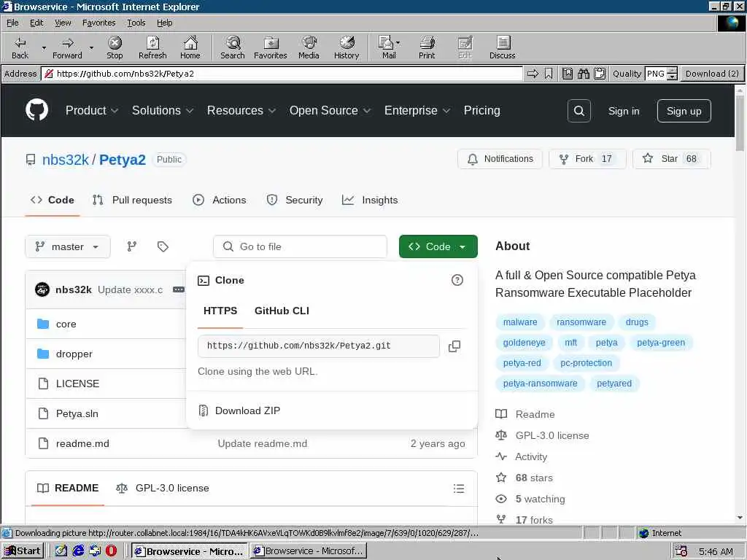The height and width of the screenshot is (560, 747).
Task: Expand the Enterprise menu
Action: click(417, 111)
